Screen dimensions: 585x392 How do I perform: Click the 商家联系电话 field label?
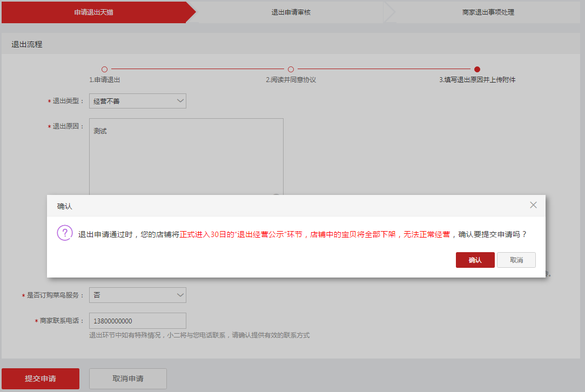(x=59, y=321)
